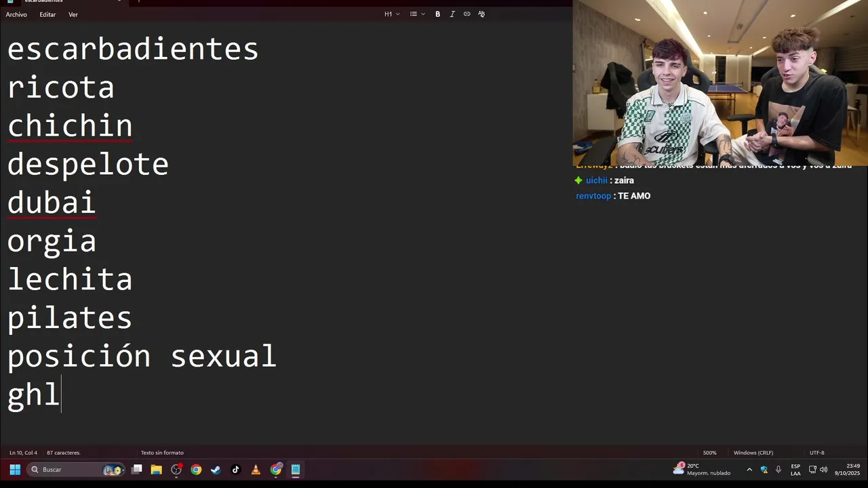Open the clock showing 23:49
The width and height of the screenshot is (868, 488).
[848, 470]
